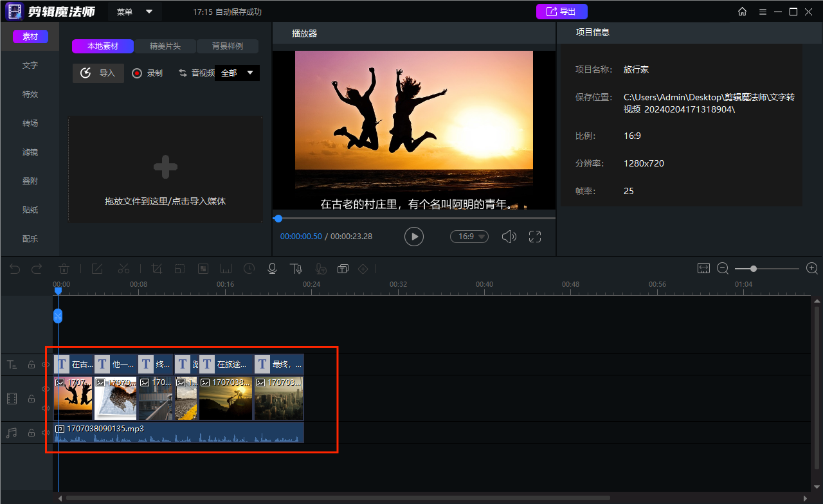
Task: Click the timeline zoom in magnifier
Action: tap(812, 268)
